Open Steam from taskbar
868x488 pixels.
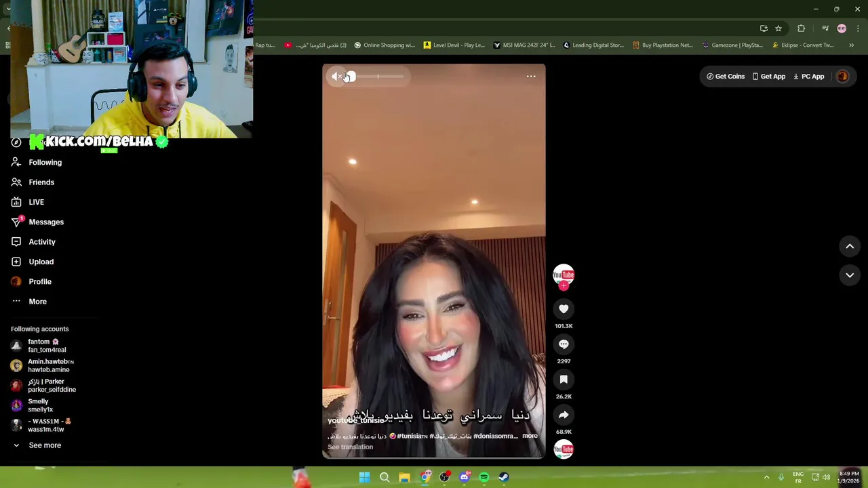pos(504,477)
